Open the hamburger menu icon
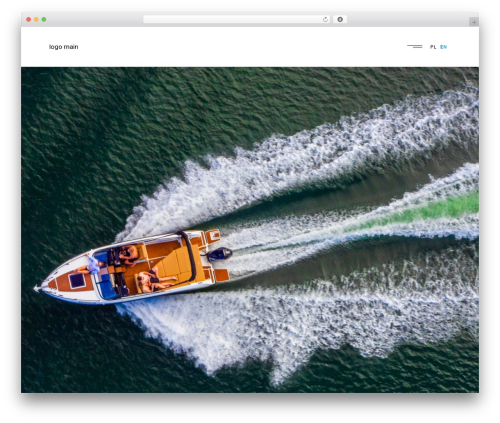Viewport: 500px width, 423px height. 415,46
